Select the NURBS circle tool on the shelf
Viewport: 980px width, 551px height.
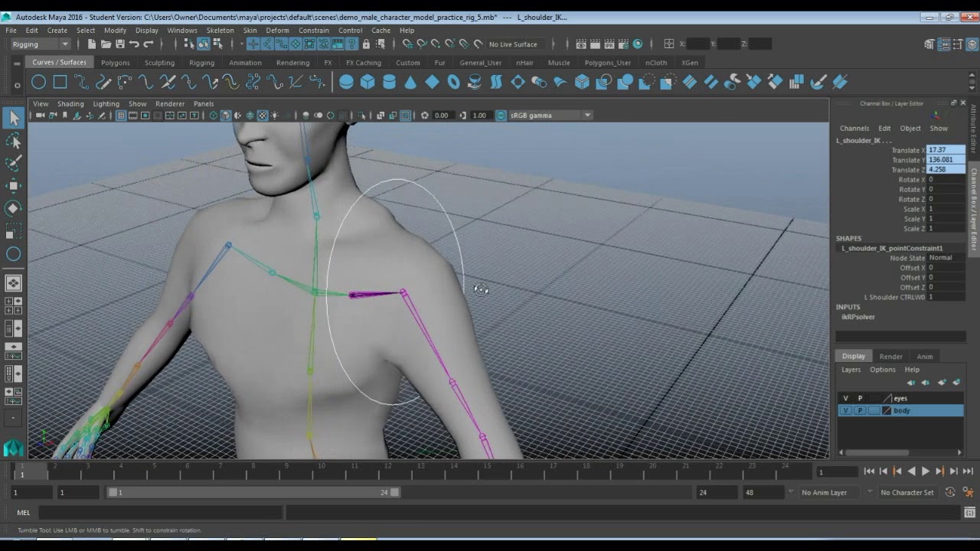(38, 82)
